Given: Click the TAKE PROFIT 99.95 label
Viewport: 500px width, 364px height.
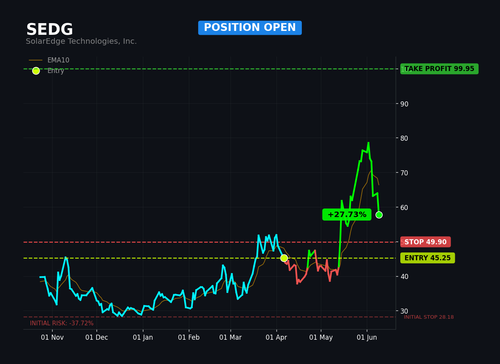Looking at the screenshot, I should pyautogui.click(x=439, y=69).
